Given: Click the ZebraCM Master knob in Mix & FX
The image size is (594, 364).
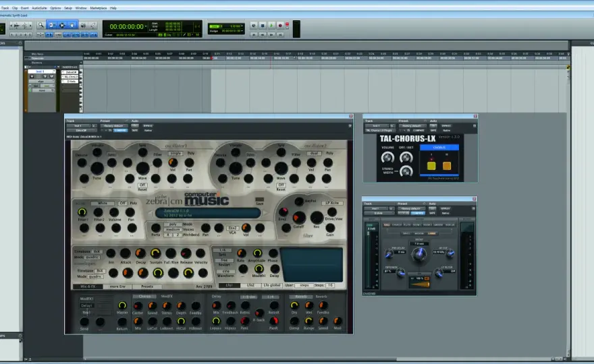Looking at the screenshot, I should point(122,305).
